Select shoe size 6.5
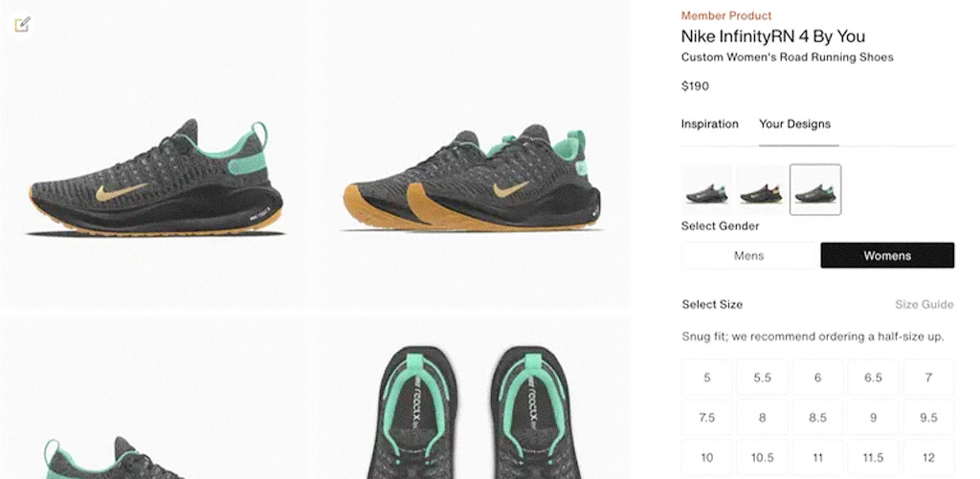Viewport: 980px width, 479px height. (873, 378)
